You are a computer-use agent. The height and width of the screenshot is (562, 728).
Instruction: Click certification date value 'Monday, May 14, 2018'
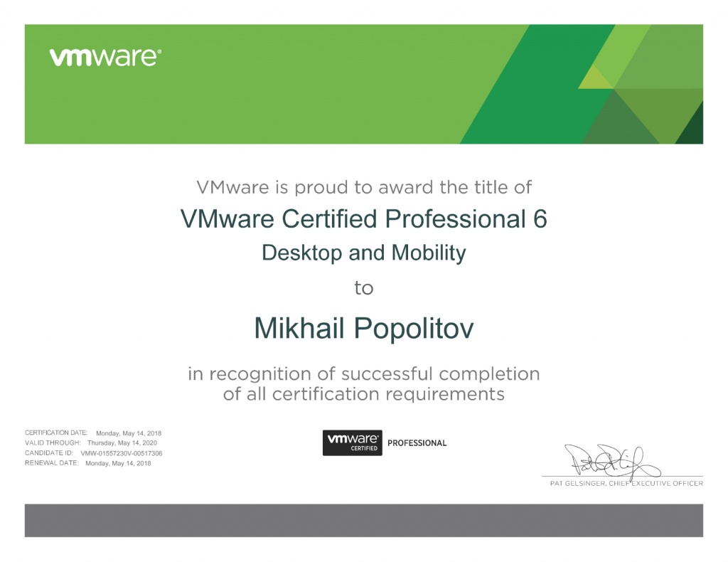click(x=129, y=433)
